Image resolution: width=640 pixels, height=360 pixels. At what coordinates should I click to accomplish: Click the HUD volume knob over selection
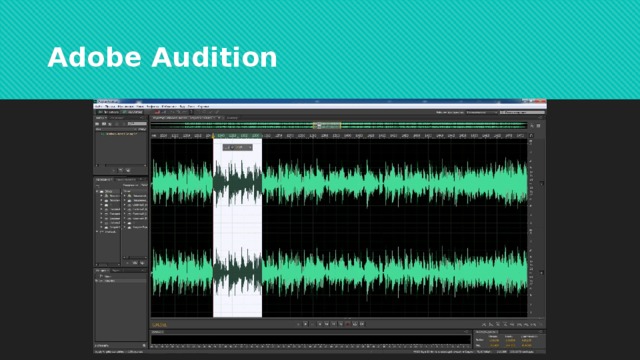pyautogui.click(x=232, y=147)
